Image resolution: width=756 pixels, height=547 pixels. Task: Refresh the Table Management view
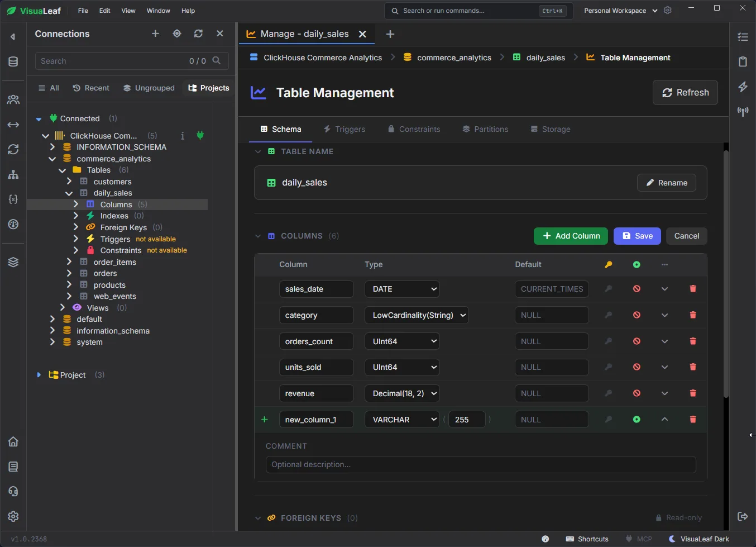click(685, 93)
